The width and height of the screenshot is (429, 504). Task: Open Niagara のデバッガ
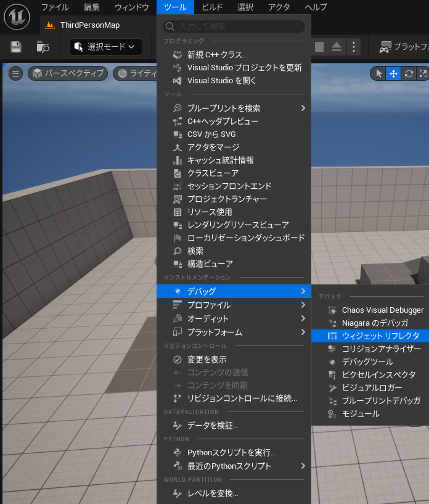(370, 323)
